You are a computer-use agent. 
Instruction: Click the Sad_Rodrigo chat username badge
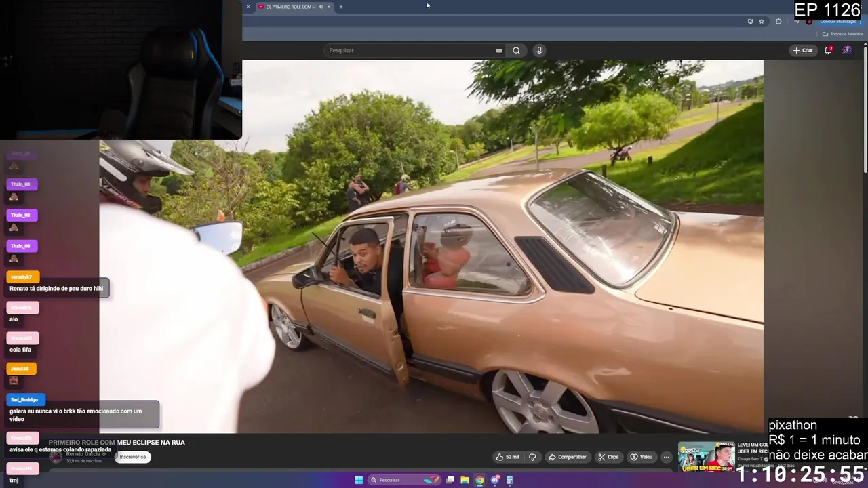coord(26,400)
